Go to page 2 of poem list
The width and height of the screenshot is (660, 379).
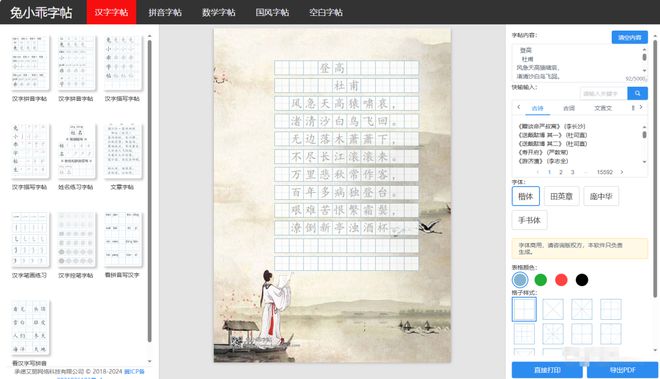pyautogui.click(x=561, y=172)
